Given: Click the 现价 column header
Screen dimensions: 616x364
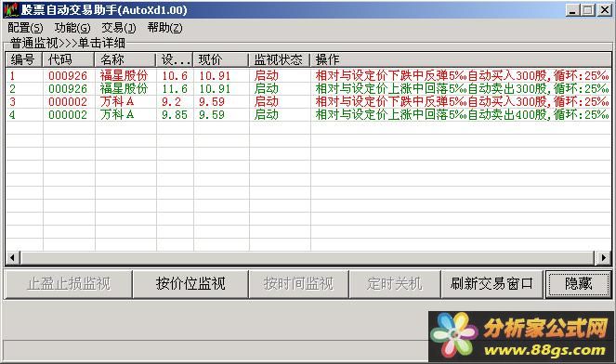Looking at the screenshot, I should point(221,59).
